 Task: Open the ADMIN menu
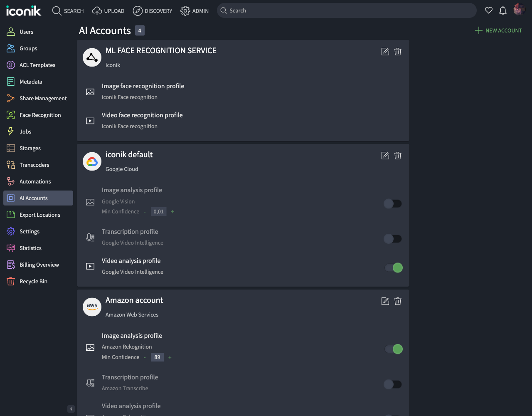195,11
